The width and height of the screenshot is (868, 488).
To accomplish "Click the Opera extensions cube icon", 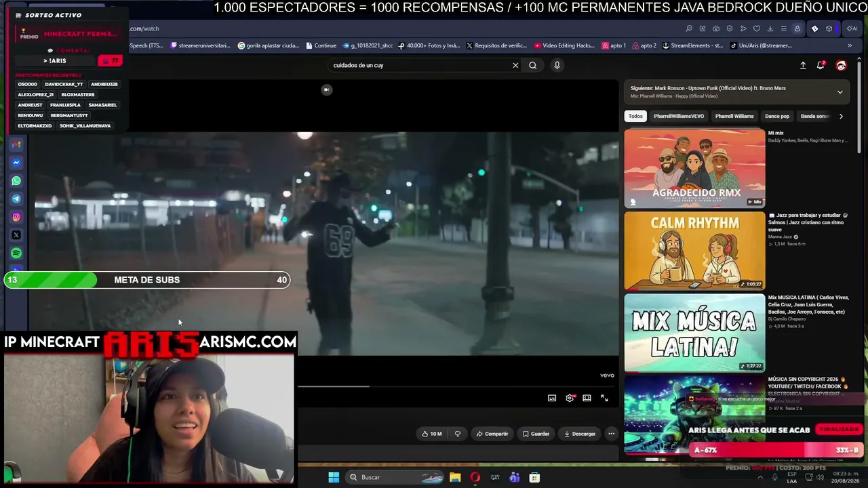I will 829,28.
